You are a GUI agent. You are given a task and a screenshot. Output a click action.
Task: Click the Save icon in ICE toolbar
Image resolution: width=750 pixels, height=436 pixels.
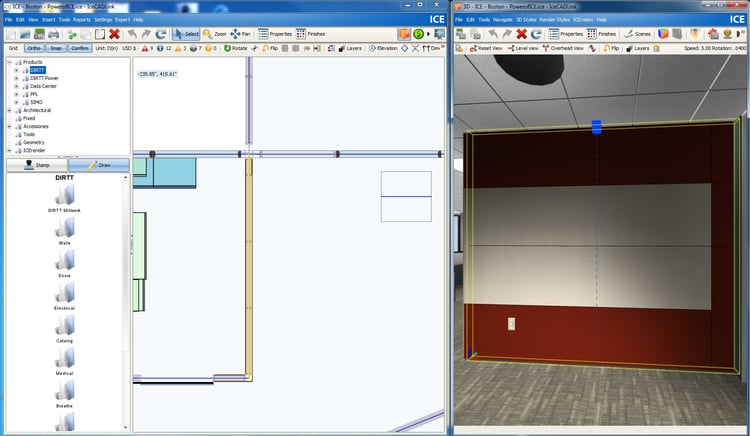click(39, 34)
